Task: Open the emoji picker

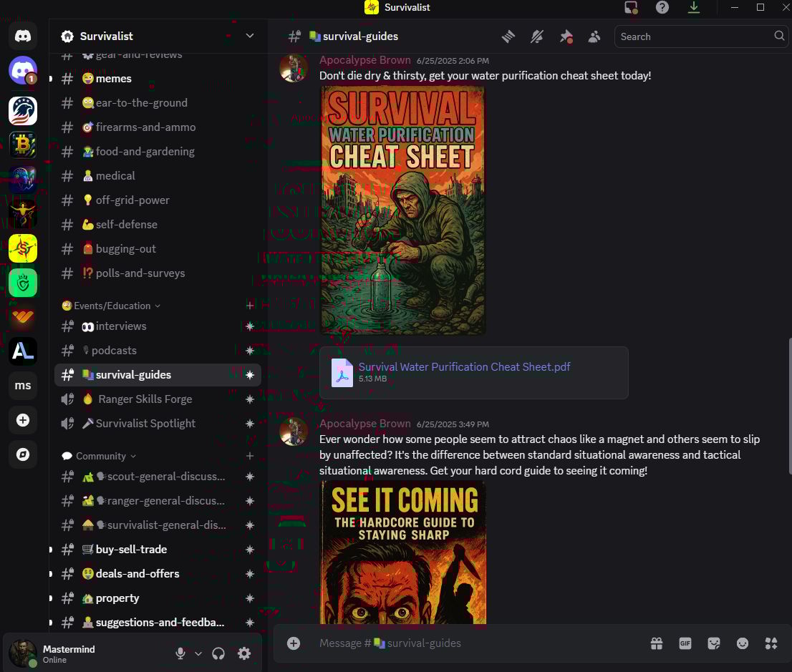Action: (x=743, y=643)
